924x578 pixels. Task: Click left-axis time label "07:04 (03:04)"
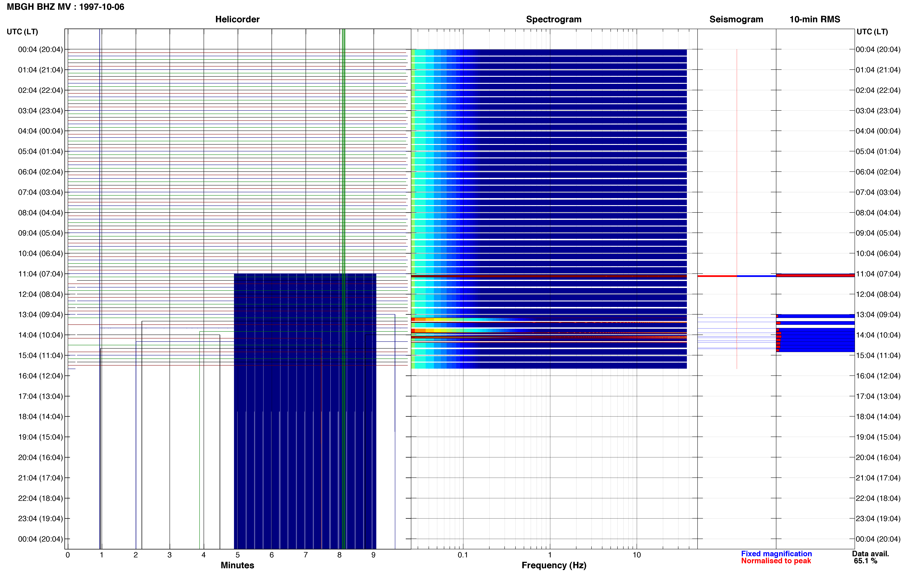coord(41,192)
